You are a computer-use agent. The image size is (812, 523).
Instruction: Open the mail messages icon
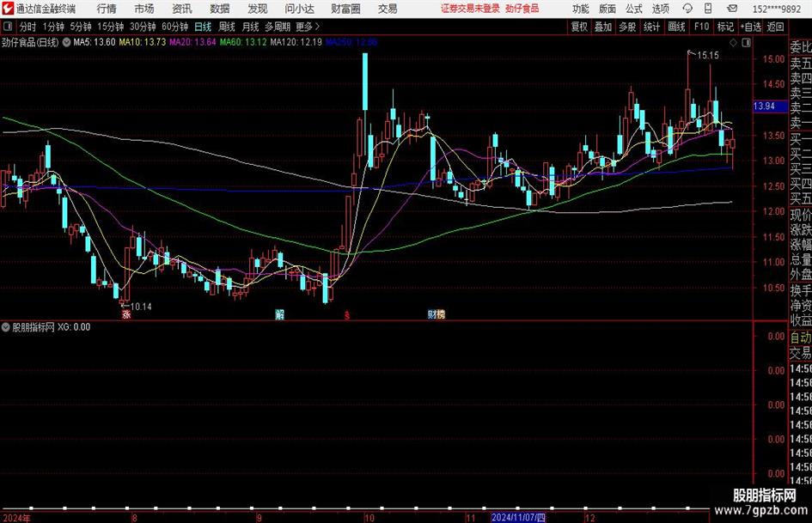point(732,9)
